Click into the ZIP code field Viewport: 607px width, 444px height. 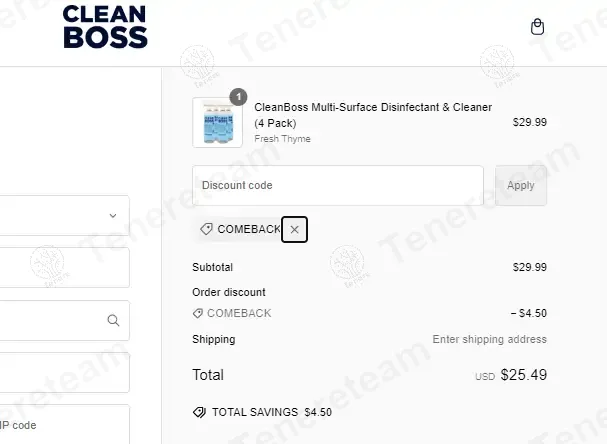(x=60, y=424)
